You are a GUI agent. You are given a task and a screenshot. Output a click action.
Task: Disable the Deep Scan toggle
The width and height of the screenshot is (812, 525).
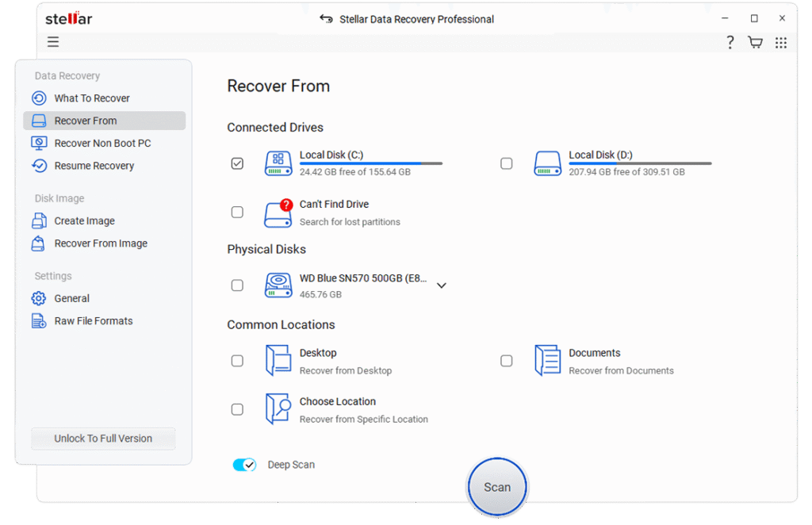[x=244, y=465]
